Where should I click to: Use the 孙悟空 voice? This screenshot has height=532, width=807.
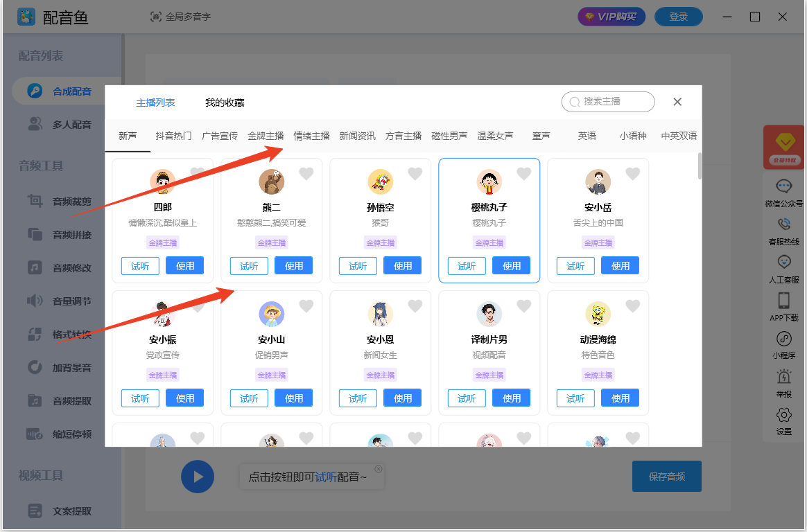click(x=403, y=266)
